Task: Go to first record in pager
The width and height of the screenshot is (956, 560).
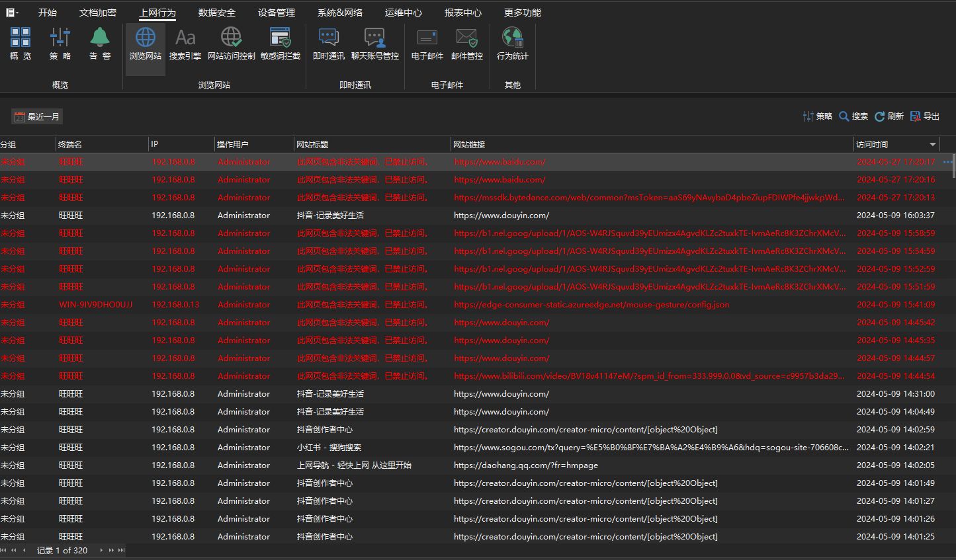Action: tap(4, 550)
